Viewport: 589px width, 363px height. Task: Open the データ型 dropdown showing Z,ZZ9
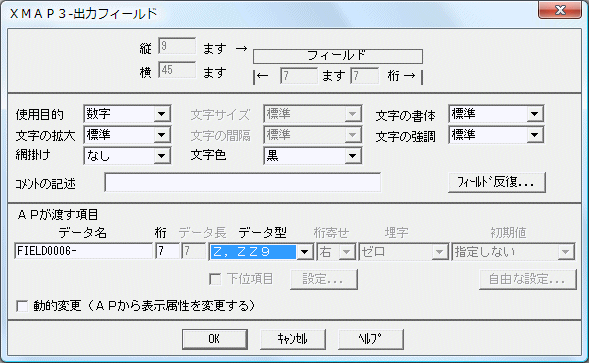261,251
